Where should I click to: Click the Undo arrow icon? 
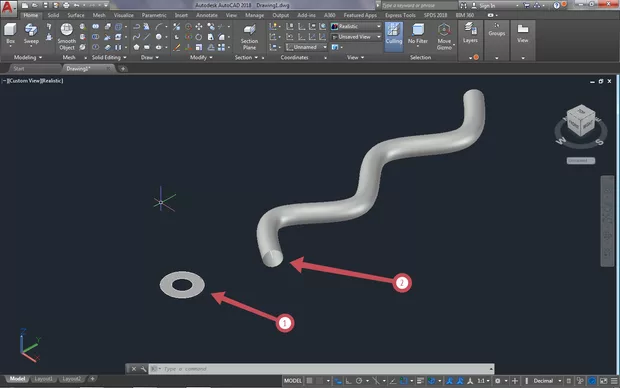[x=76, y=5]
